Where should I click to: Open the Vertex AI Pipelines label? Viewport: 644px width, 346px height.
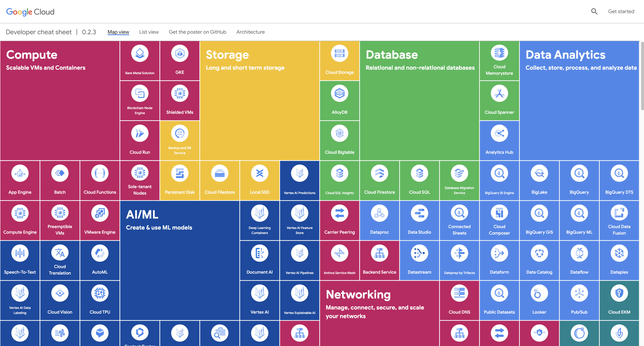[x=300, y=273]
